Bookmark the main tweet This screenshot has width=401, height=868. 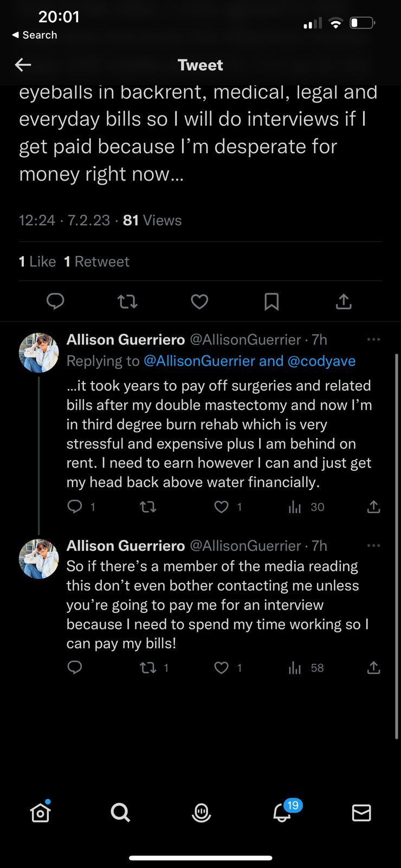pos(271,301)
